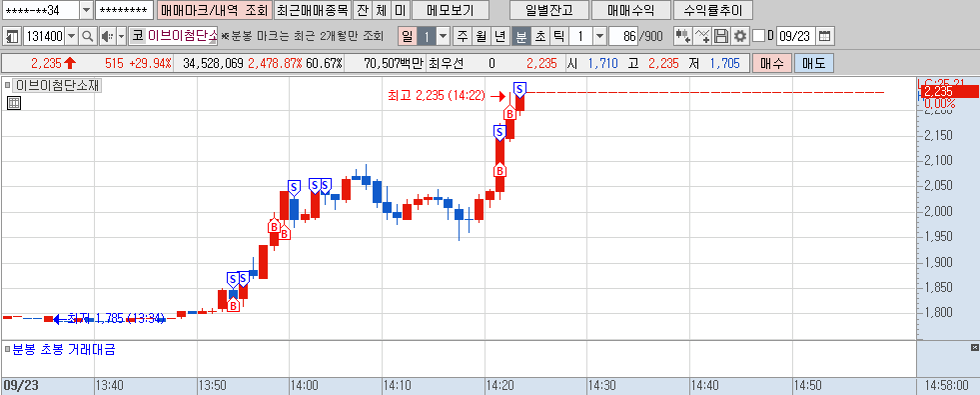Click the 515 +29.94% change value
The image size is (980, 395).
pos(138,63)
